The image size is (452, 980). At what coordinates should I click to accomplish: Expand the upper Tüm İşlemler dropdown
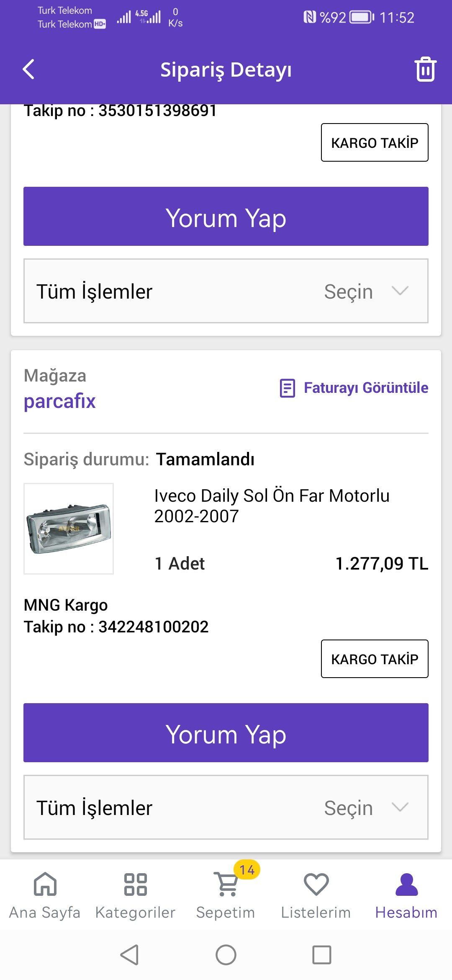click(x=226, y=291)
